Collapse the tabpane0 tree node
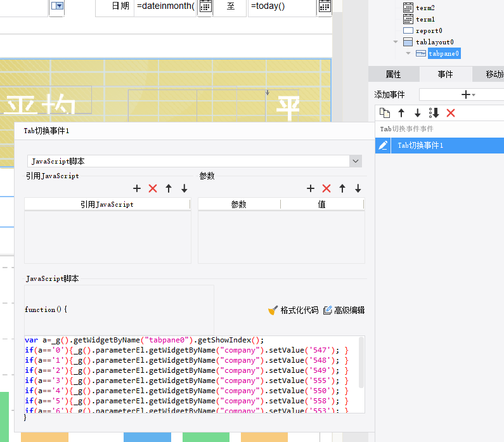 pos(408,53)
